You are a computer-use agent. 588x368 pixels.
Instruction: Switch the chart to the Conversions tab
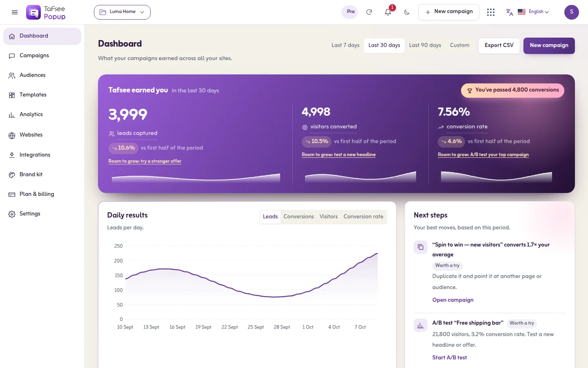point(299,217)
